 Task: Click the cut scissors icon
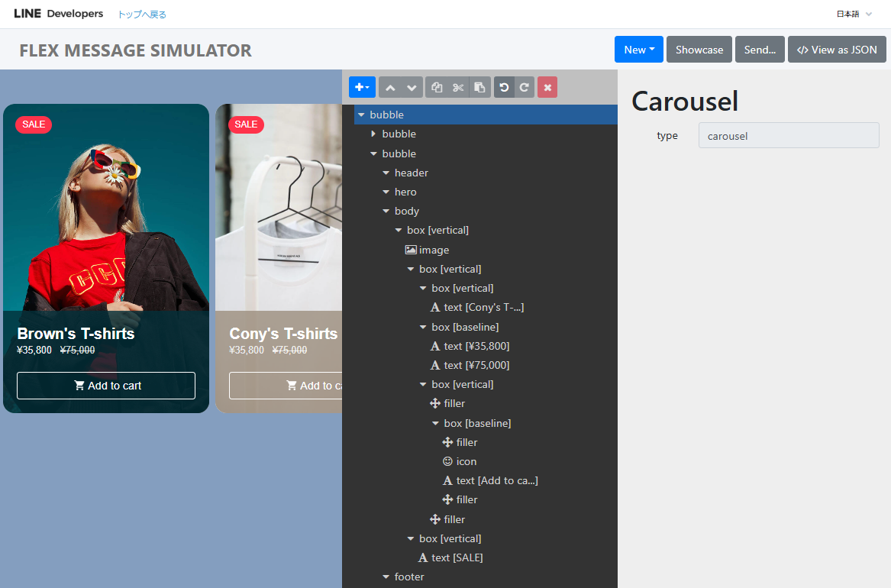458,87
